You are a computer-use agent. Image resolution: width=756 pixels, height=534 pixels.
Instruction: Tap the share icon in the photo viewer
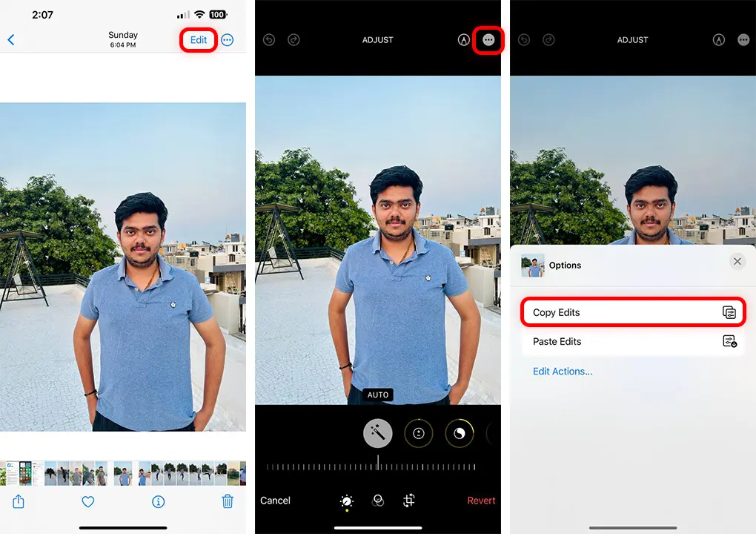19,501
